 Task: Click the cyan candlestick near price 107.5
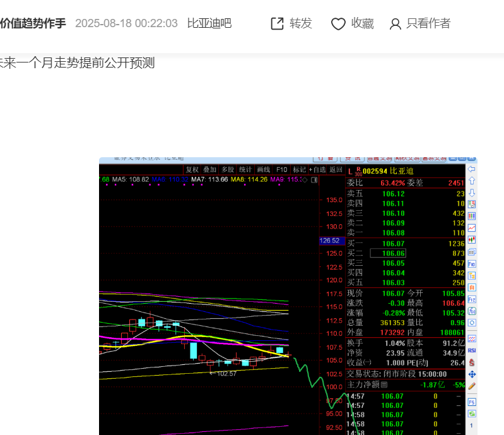279,350
